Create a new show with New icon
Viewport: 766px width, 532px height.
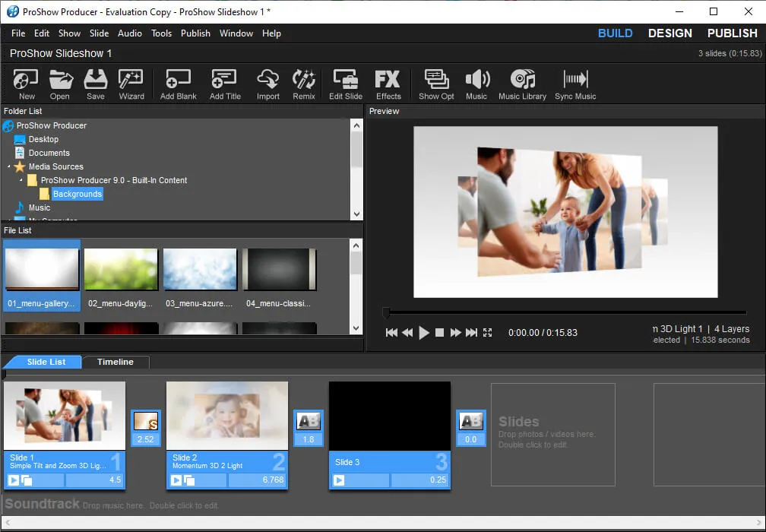[26, 84]
